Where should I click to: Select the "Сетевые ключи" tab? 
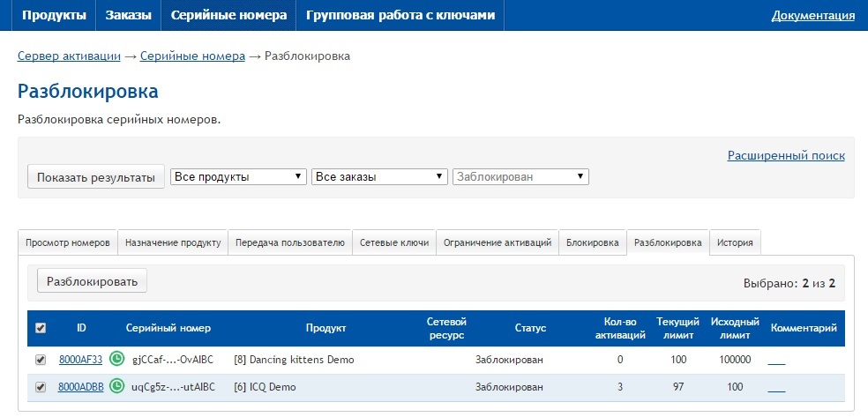pyautogui.click(x=394, y=242)
